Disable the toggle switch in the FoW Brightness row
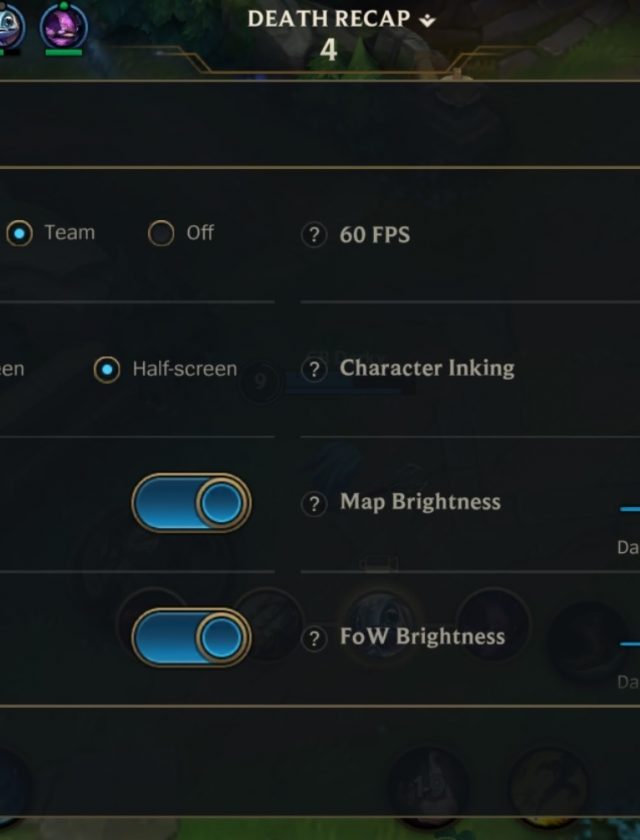 pyautogui.click(x=191, y=638)
